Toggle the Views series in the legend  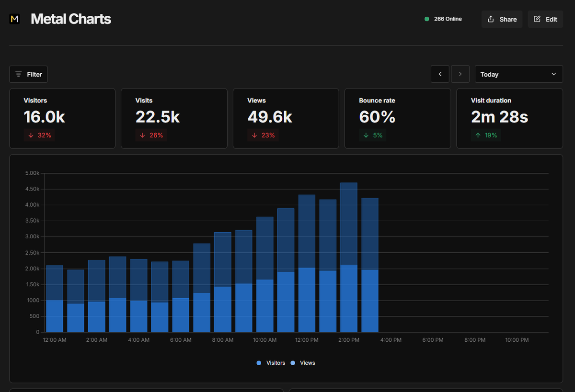[303, 363]
